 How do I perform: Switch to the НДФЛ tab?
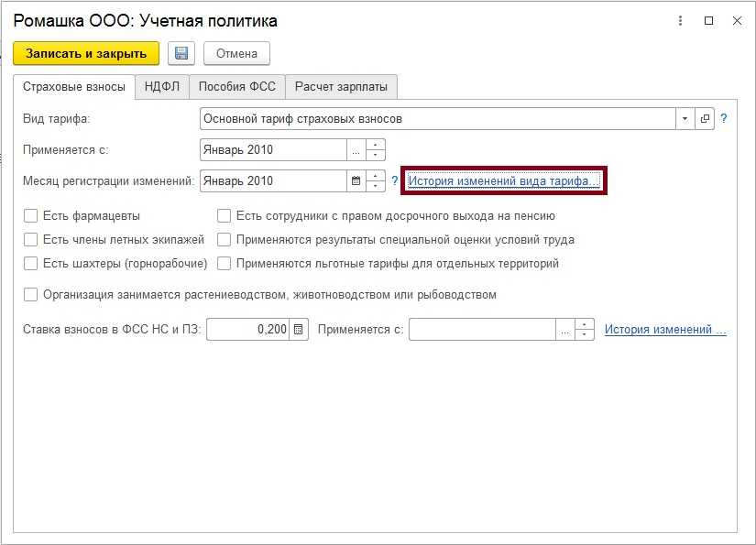click(x=162, y=87)
